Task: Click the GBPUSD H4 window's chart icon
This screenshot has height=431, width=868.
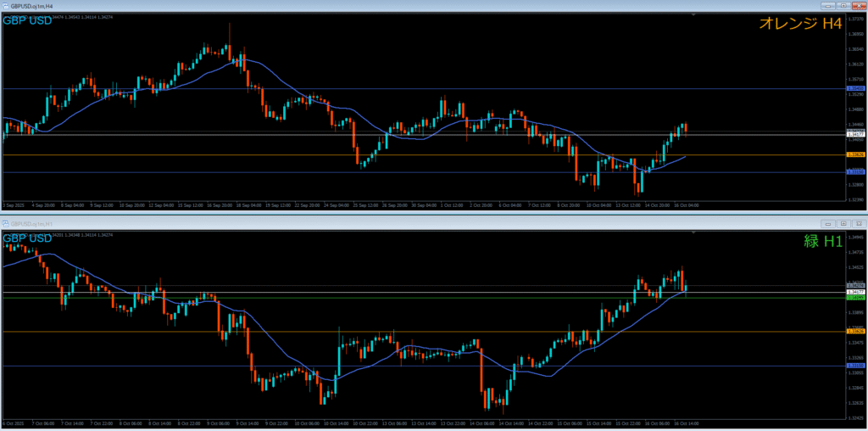Action: [6, 6]
